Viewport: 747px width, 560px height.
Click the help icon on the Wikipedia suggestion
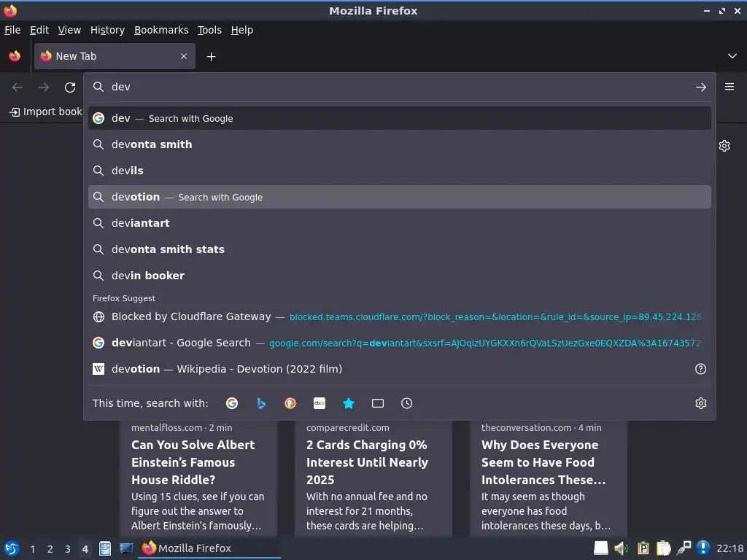coord(700,369)
